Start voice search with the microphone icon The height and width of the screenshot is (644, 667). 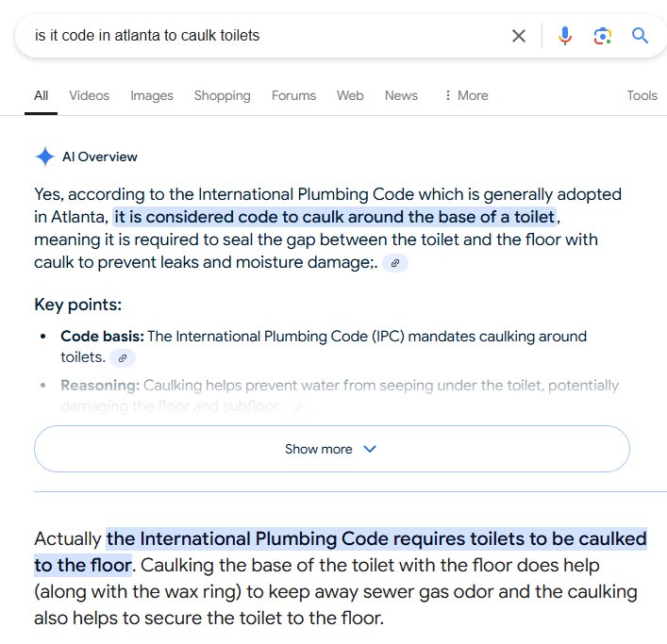click(565, 36)
